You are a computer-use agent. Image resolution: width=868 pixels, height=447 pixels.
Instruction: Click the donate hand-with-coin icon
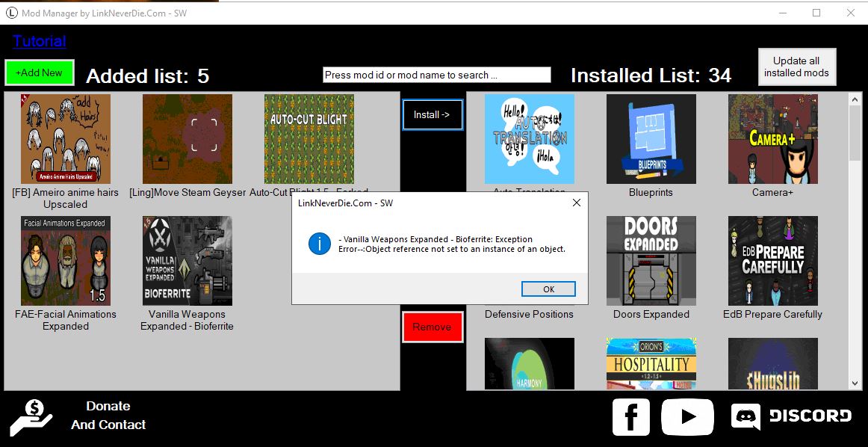click(31, 416)
